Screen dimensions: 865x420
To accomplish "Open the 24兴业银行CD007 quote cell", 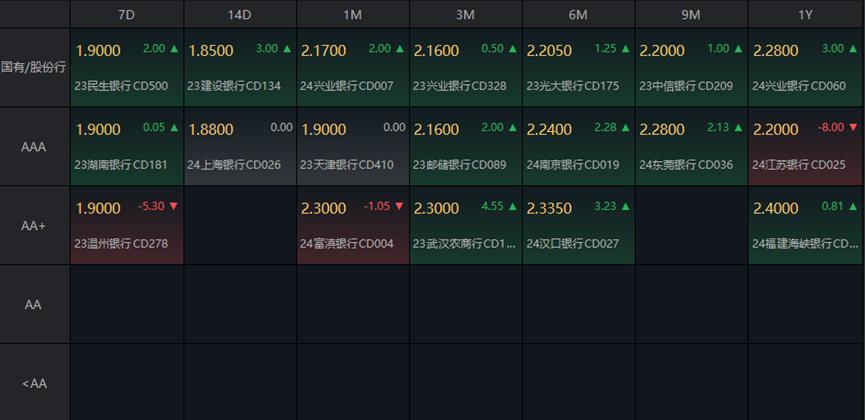I will click(353, 68).
